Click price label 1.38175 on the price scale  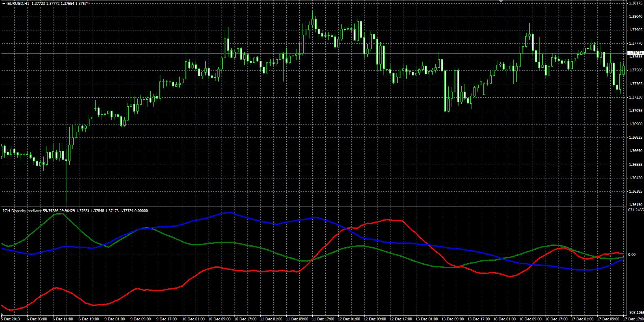[x=635, y=3]
